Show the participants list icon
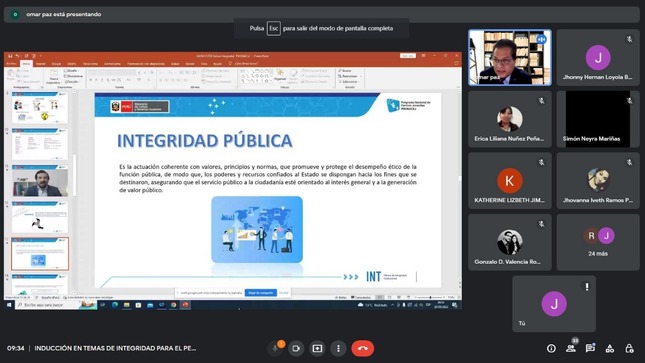645x363 pixels. tap(571, 348)
